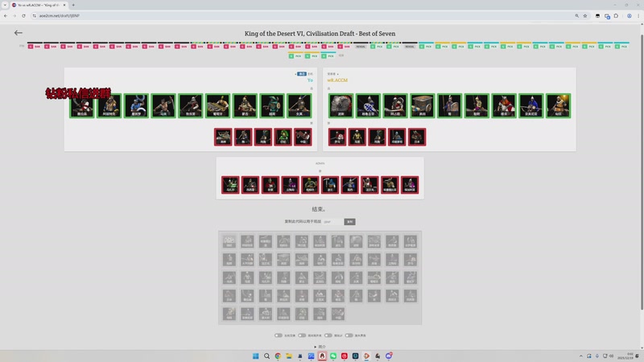Go back with browser back arrow
Viewport: 644px width, 362px height.
6,15
